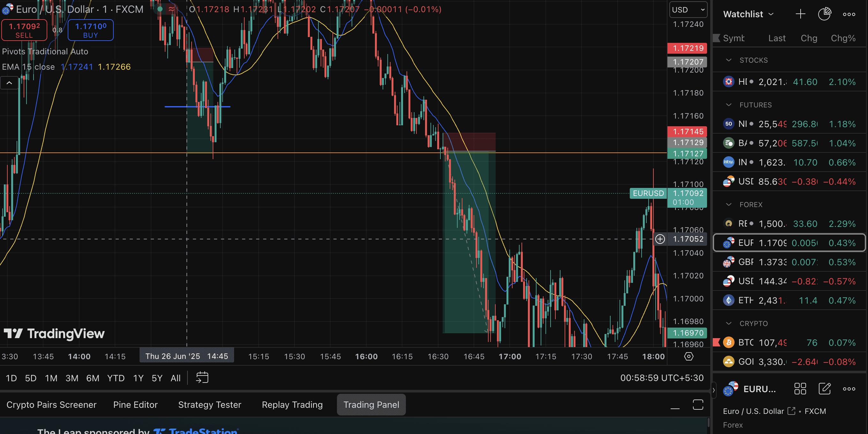Open the chart scale settings gear icon
The width and height of the screenshot is (868, 434).
pos(689,356)
